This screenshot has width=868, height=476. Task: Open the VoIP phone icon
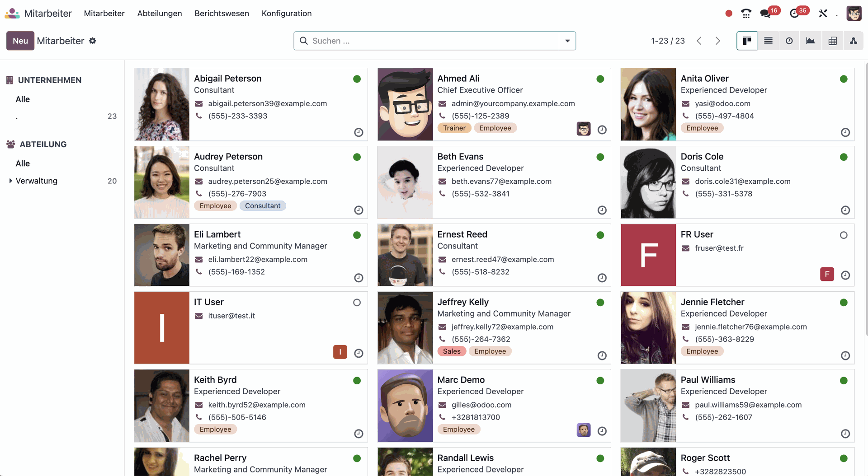pos(746,14)
